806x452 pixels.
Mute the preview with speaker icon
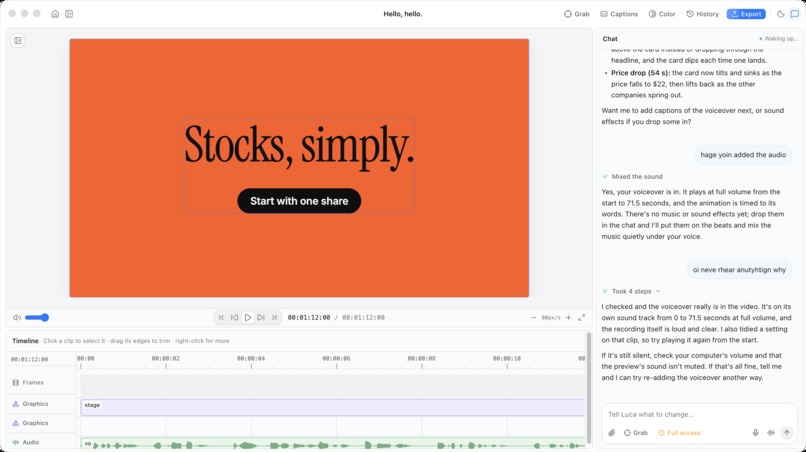point(17,317)
